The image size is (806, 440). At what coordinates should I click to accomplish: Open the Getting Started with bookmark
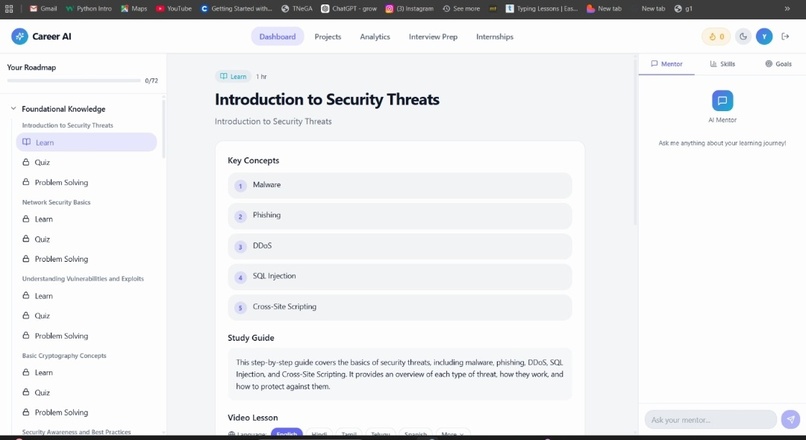coord(236,8)
